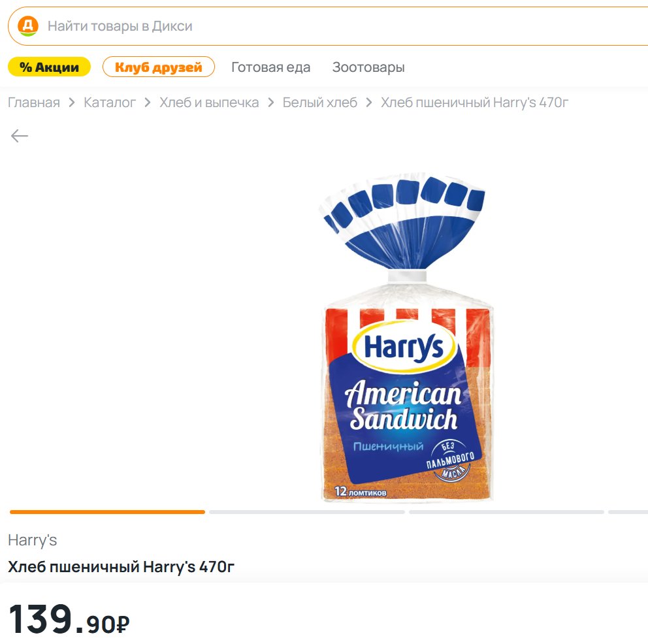The image size is (648, 644).
Task: Open the 'Каталог' breadcrumb link
Action: [110, 103]
